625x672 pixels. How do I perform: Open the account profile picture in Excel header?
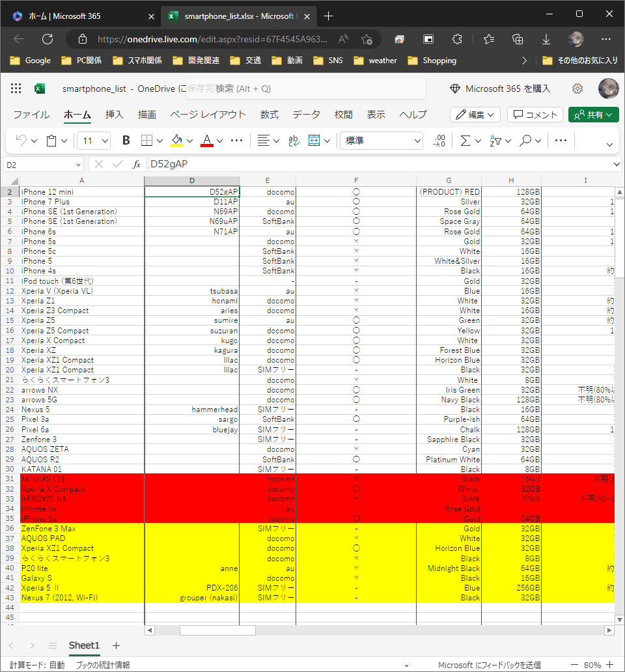[x=608, y=89]
